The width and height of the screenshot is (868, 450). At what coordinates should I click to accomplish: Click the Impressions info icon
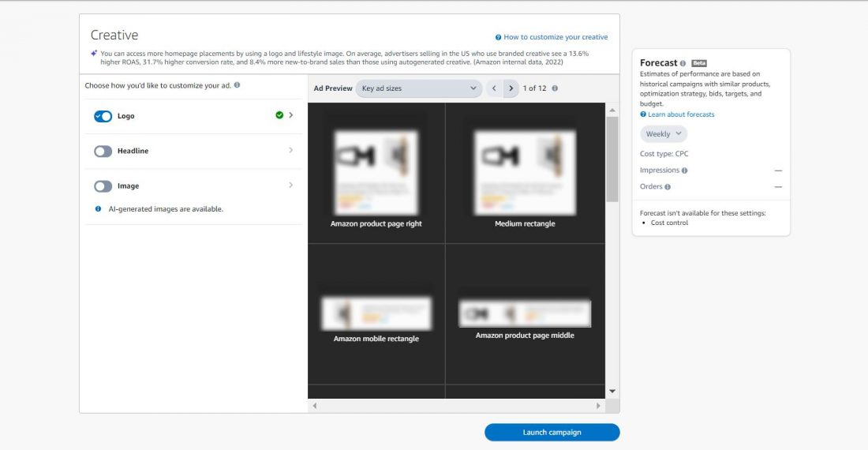click(685, 171)
